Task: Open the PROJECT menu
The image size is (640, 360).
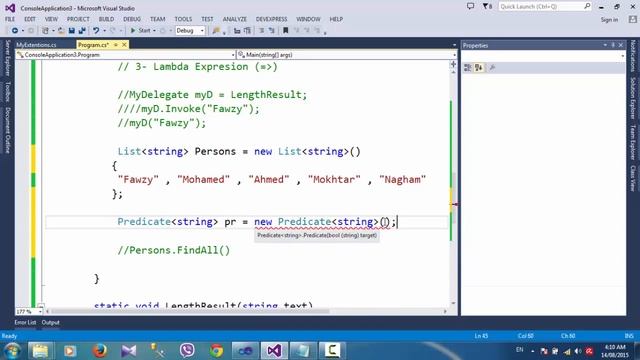Action: click(x=78, y=19)
